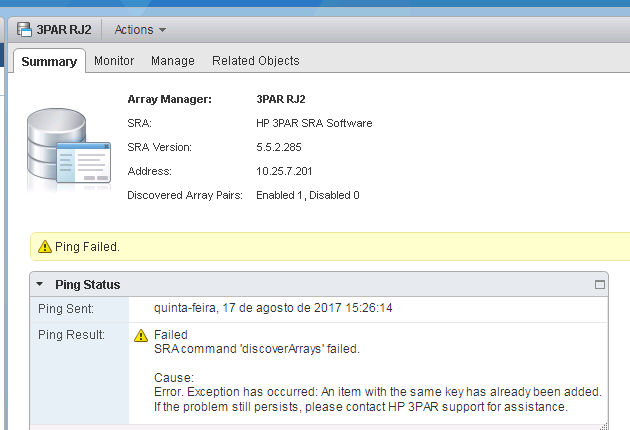Click the Ping Status panel title
This screenshot has width=630, height=430.
[88, 285]
